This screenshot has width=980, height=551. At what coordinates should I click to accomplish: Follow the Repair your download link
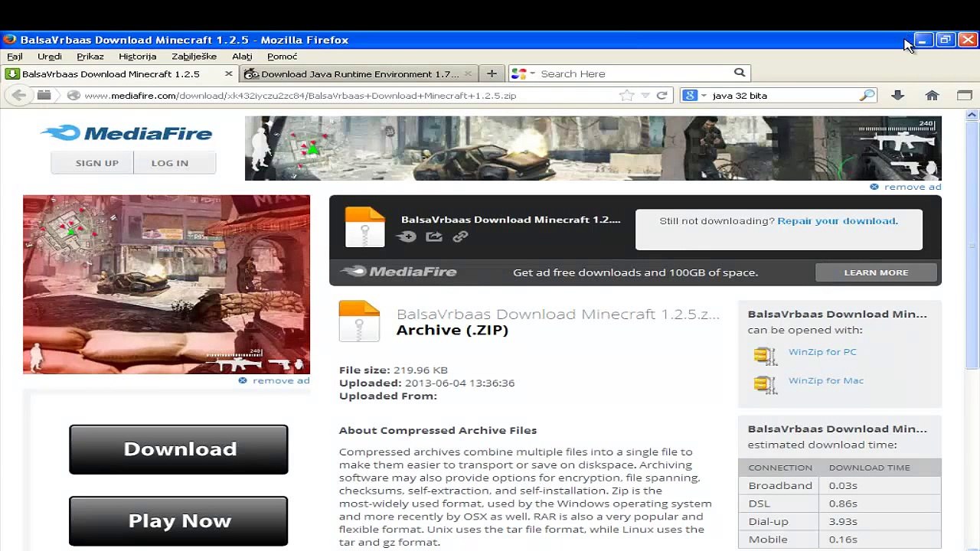pos(838,221)
